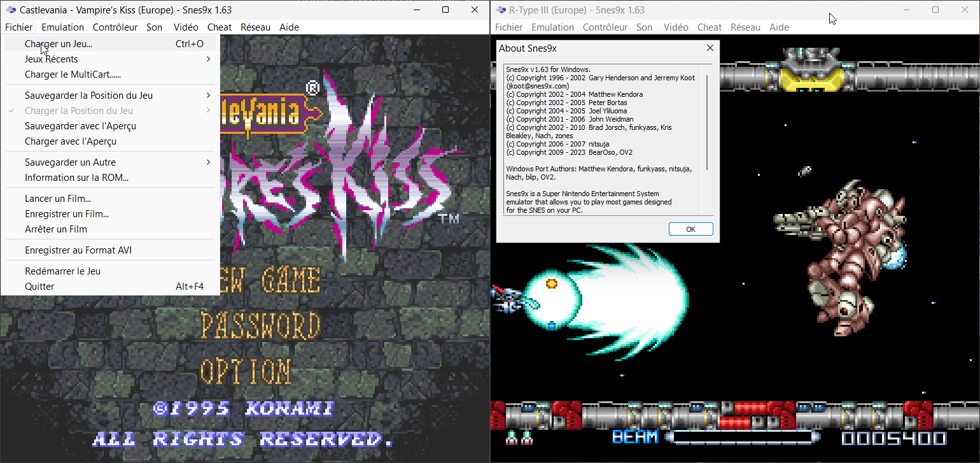Select Sauvegarder avec l'Aperçu
The image size is (980, 463).
[x=110, y=126]
